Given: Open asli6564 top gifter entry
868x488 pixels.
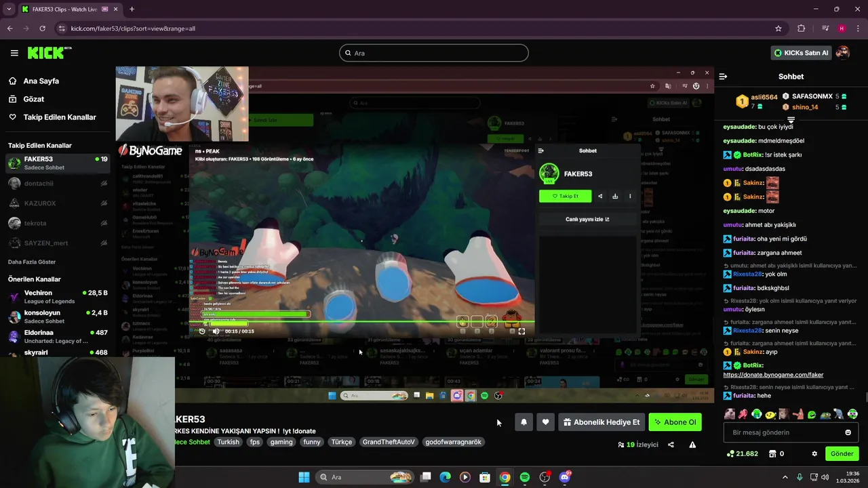Looking at the screenshot, I should coord(757,102).
